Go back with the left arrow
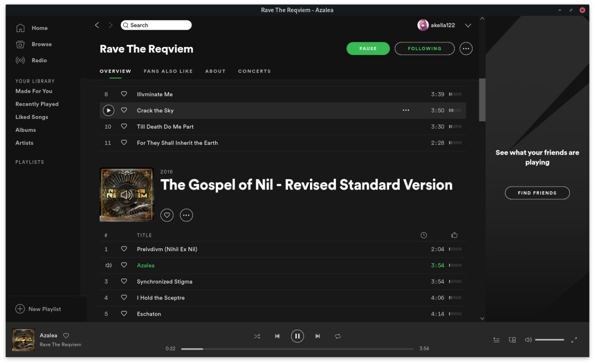 coord(97,25)
